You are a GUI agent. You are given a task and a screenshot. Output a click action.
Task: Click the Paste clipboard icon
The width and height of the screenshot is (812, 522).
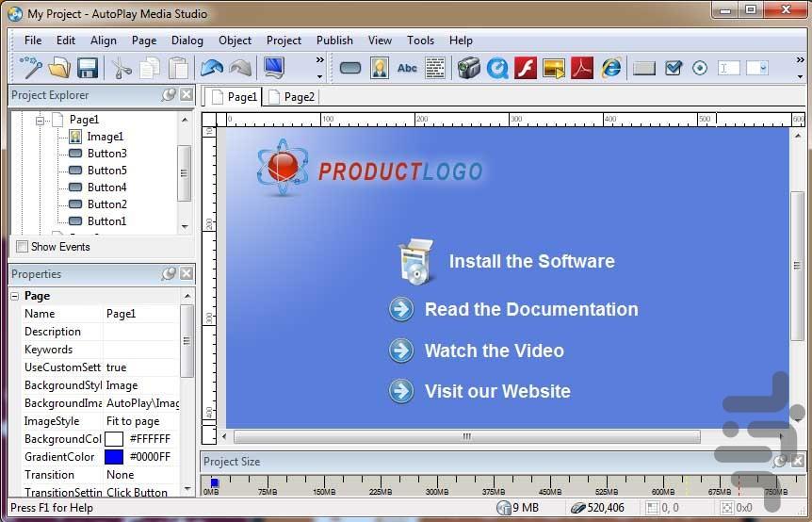pyautogui.click(x=178, y=68)
